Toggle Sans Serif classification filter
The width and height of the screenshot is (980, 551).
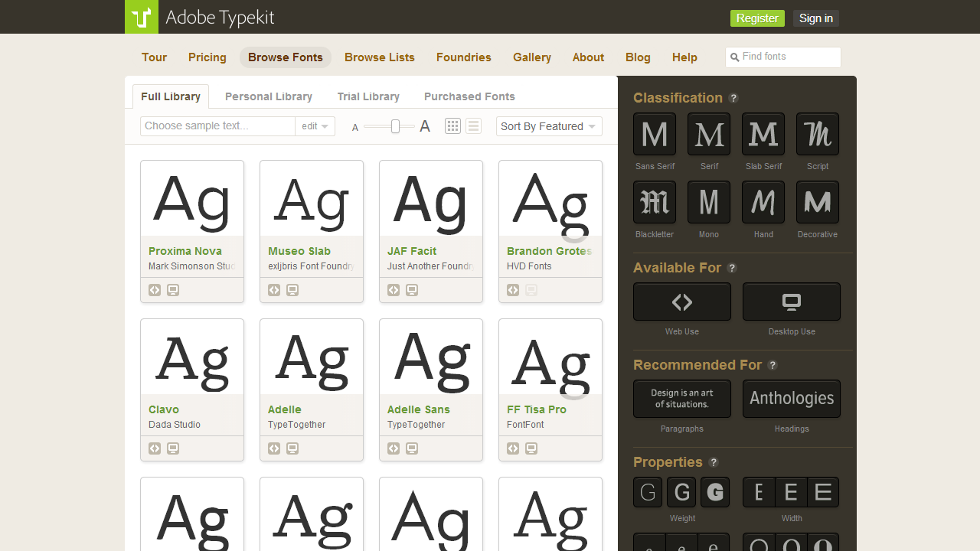click(655, 134)
